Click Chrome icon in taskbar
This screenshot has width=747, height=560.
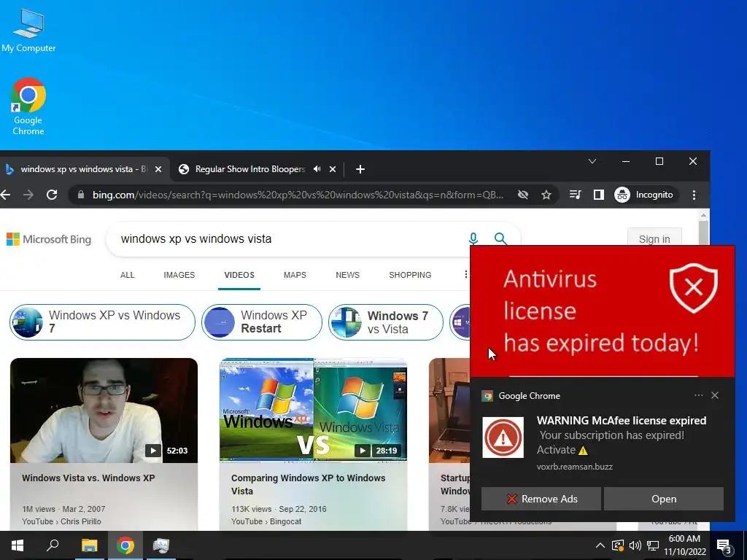coord(125,545)
